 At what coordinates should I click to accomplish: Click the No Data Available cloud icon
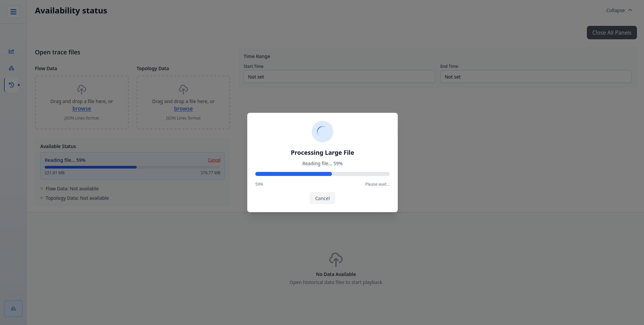(336, 260)
